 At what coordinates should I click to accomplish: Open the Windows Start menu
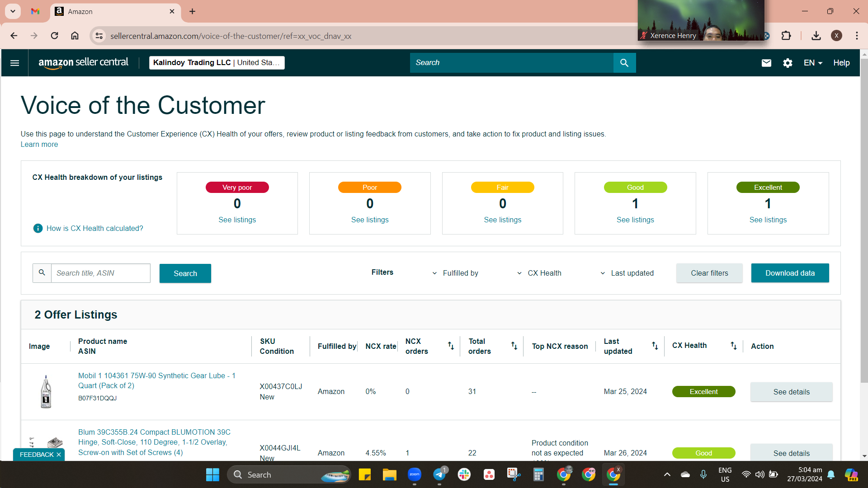(x=212, y=474)
